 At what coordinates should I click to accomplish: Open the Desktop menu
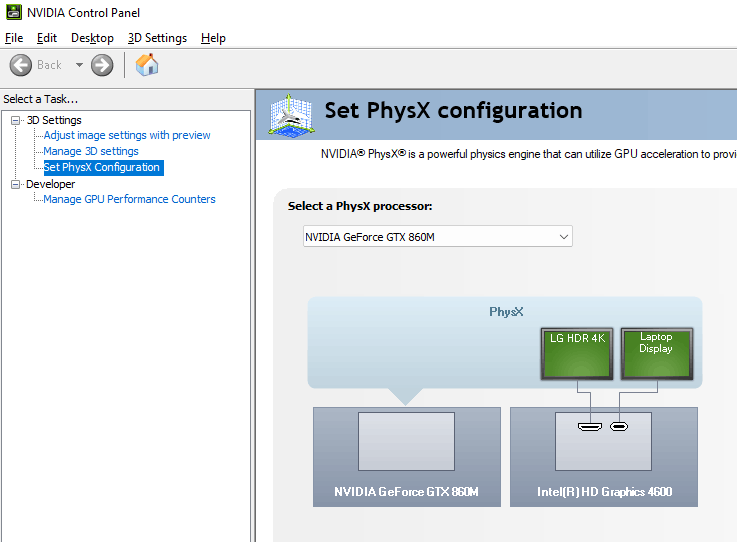(92, 38)
